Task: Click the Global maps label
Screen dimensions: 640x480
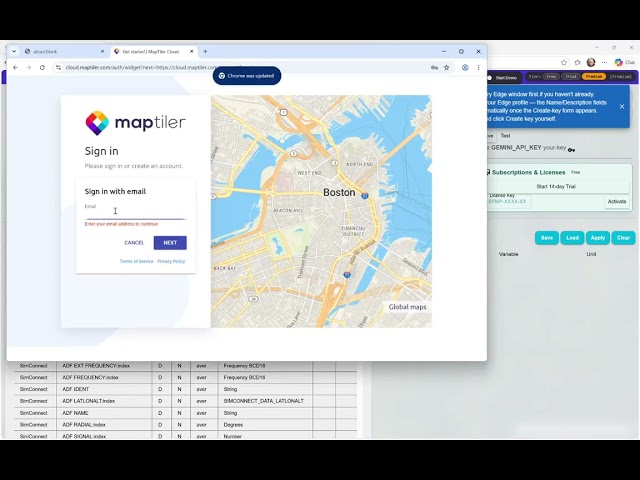Action: pos(407,307)
